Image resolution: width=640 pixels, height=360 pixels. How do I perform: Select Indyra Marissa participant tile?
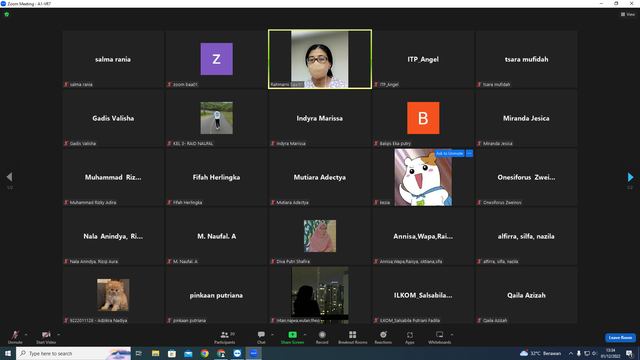[x=320, y=118]
